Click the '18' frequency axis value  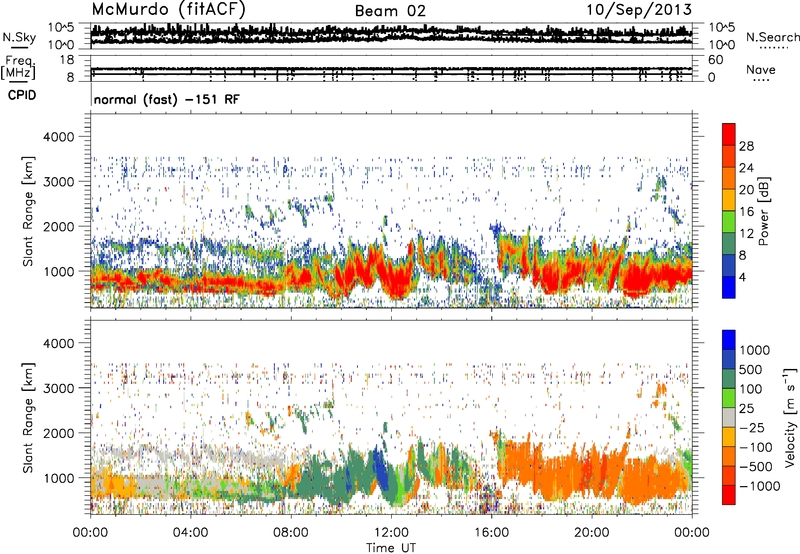tap(66, 60)
